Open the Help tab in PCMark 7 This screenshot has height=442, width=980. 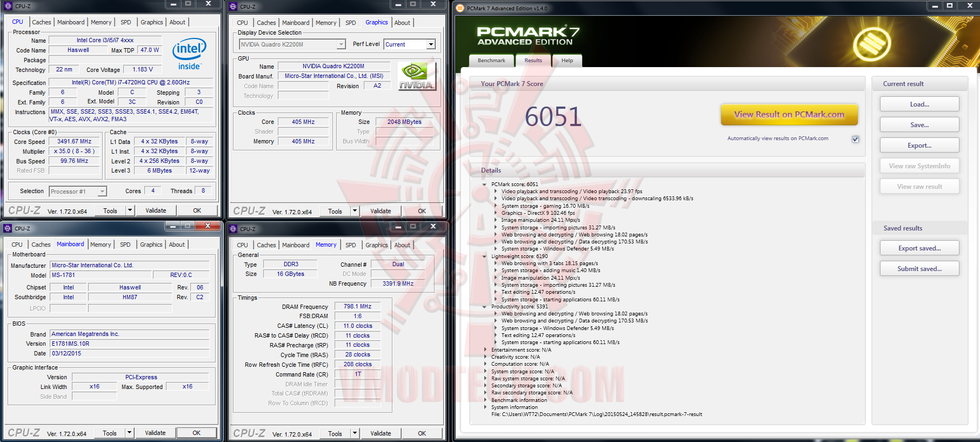[x=567, y=61]
